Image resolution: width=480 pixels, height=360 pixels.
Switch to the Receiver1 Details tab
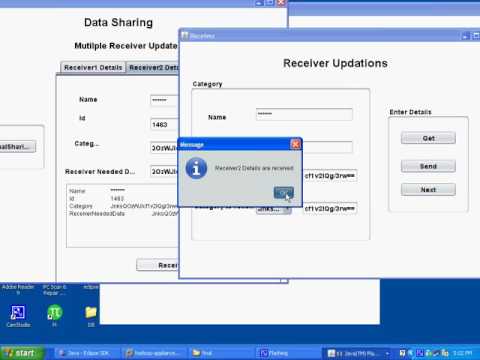93,67
